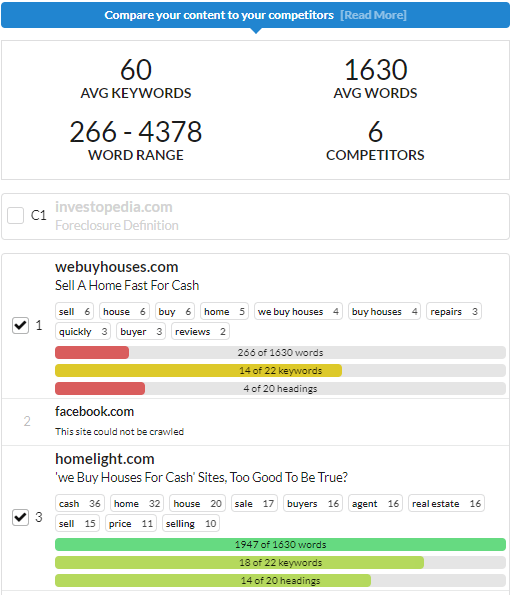514x595 pixels.
Task: Open investopedia.com competitor link
Action: tap(114, 207)
